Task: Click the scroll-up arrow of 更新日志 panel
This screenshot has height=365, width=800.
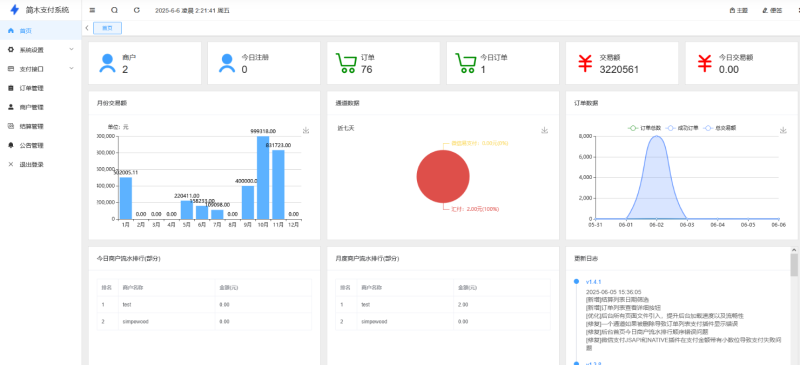Action: click(x=794, y=250)
